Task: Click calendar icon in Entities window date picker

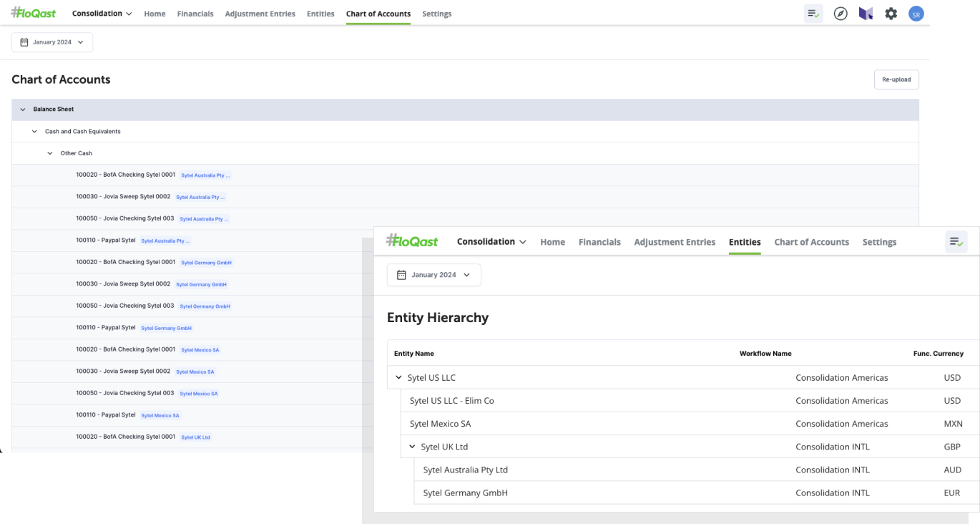Action: tap(401, 275)
